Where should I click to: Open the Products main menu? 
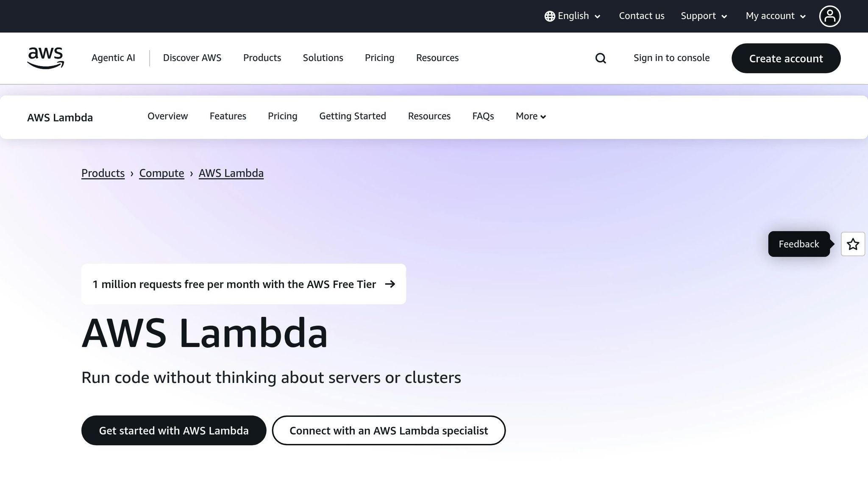pyautogui.click(x=262, y=58)
